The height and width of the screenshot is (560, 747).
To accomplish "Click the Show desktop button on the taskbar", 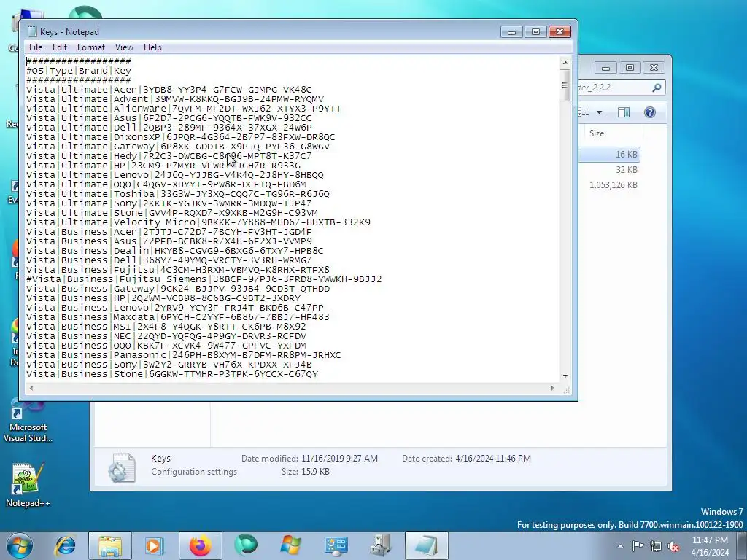I will pos(742,545).
